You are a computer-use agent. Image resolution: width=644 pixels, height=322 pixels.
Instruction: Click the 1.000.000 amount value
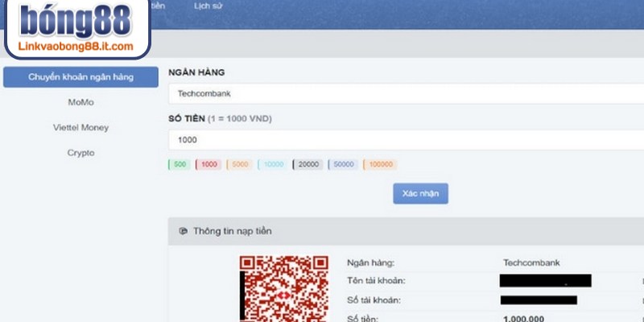[524, 318]
